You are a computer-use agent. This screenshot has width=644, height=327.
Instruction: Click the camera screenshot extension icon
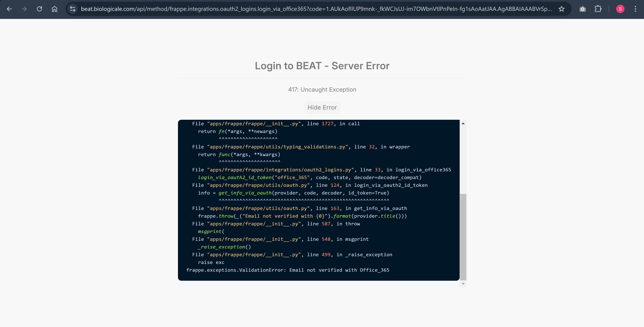click(583, 9)
